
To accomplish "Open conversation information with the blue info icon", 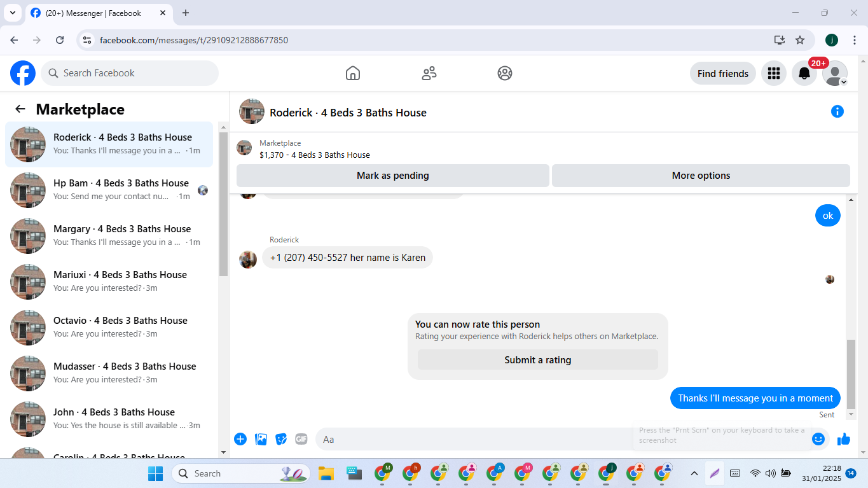I will click(837, 111).
